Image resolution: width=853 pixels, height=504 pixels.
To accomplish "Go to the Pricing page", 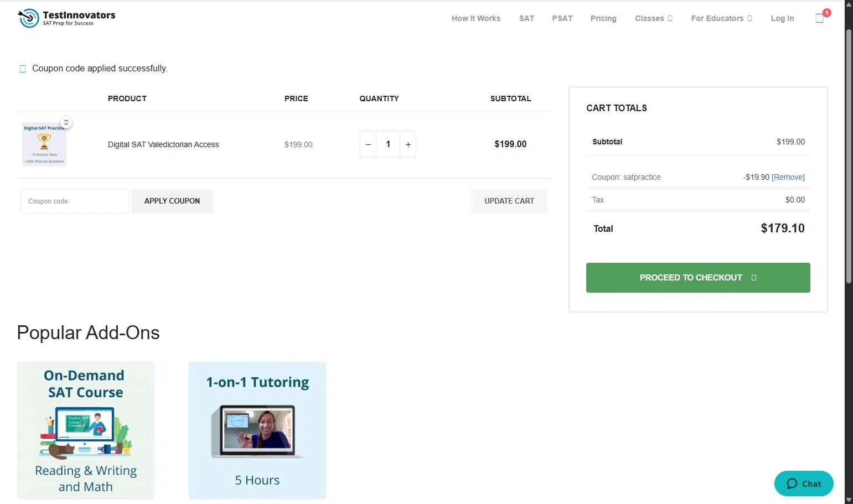I will (603, 18).
